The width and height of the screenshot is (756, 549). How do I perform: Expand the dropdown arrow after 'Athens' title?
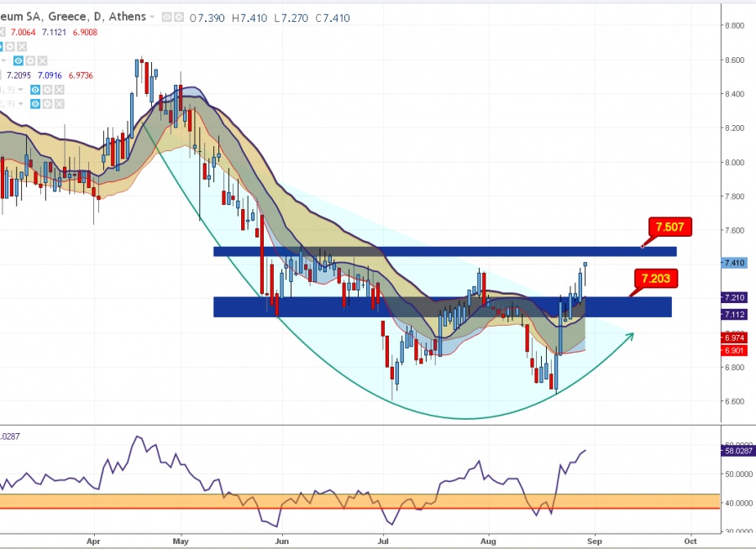152,17
